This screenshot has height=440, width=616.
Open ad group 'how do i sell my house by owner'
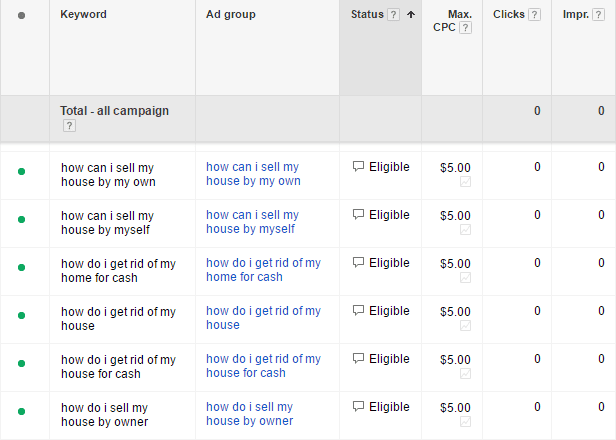click(250, 413)
